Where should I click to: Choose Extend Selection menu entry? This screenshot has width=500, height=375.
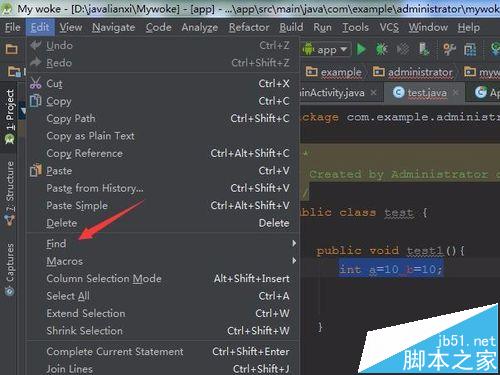(x=163, y=313)
